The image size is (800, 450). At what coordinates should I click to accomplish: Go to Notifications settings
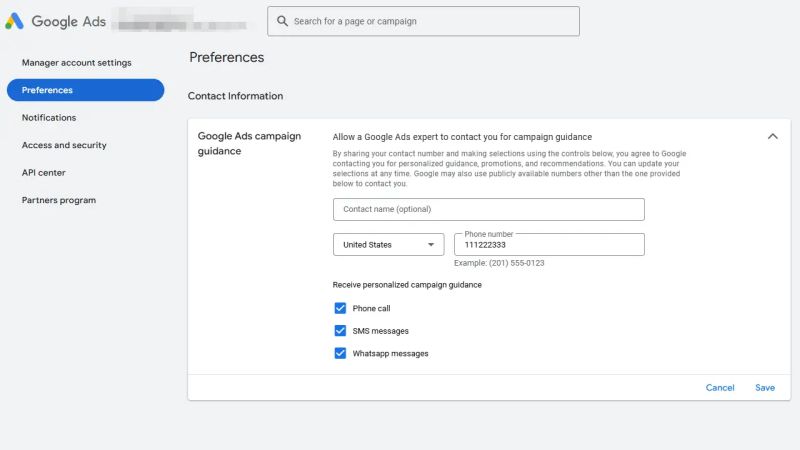tap(49, 117)
